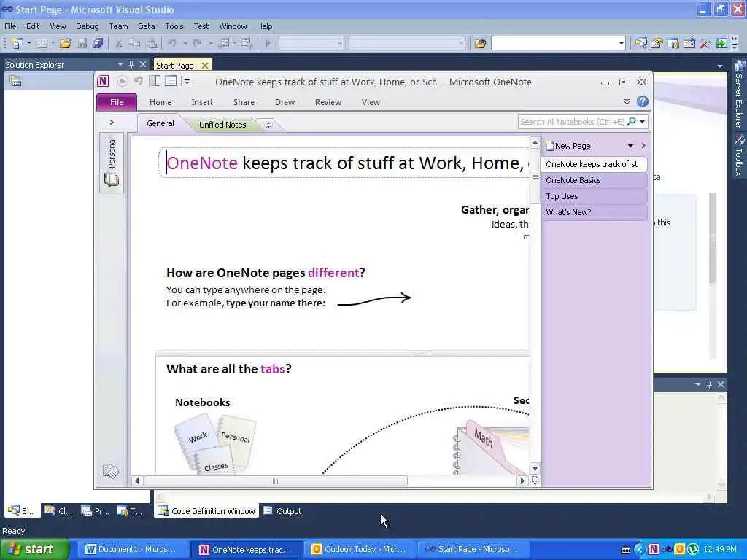Click the New Project icon in Visual Studio toolbar
The image size is (747, 560).
pos(18,43)
